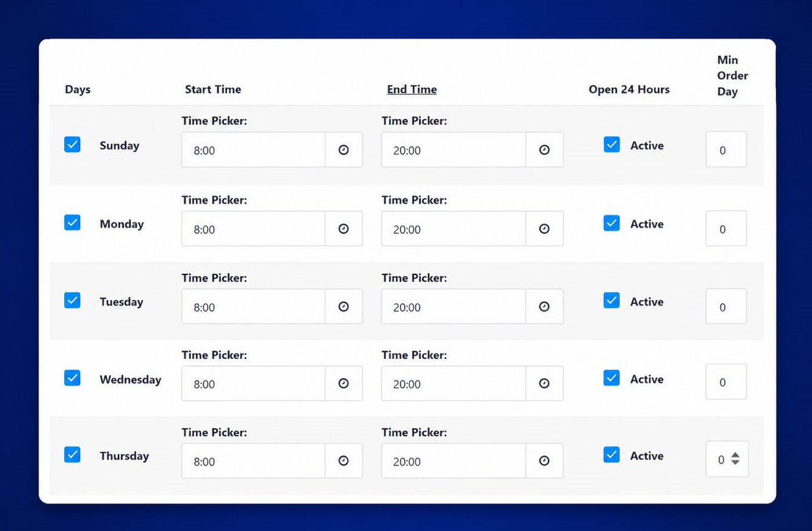Increase Thursday min order day stepper

coord(735,456)
